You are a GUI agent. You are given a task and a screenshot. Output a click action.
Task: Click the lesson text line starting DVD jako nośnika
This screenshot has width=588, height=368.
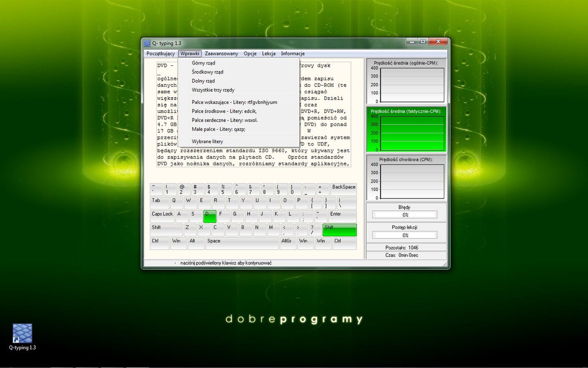[253, 164]
